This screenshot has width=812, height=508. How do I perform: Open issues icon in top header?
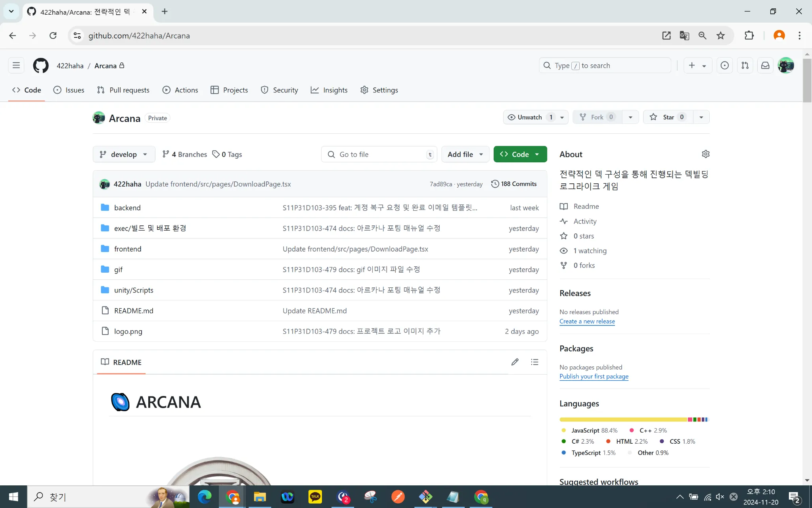724,65
